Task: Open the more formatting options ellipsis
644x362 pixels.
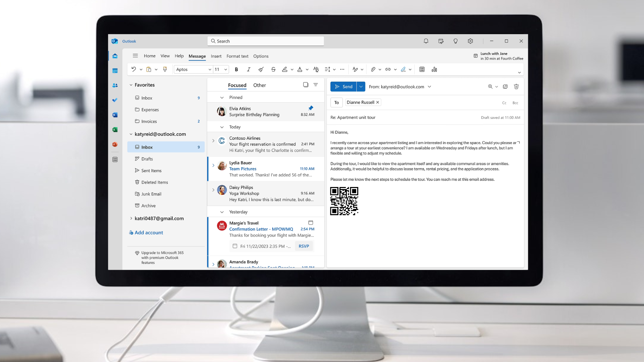Action: coord(342,69)
